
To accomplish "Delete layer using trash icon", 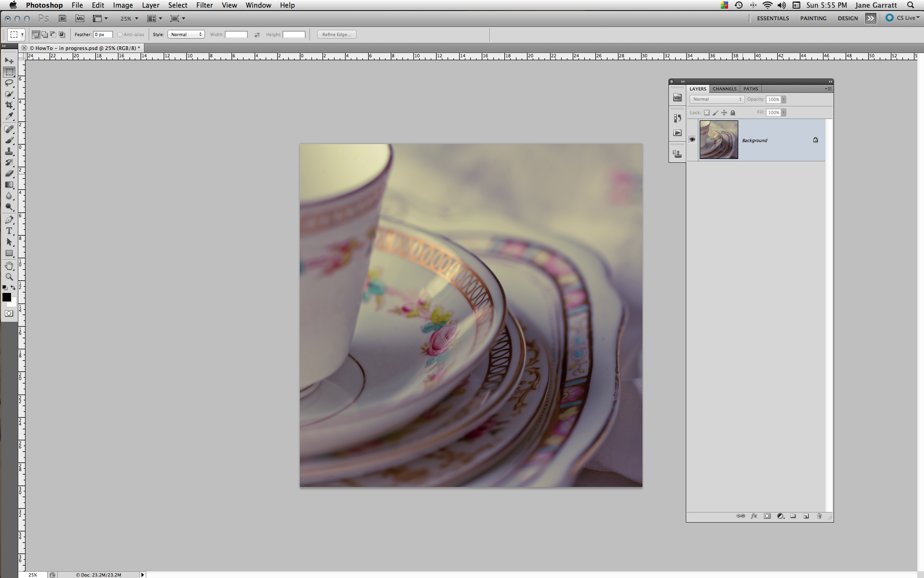I will pos(819,516).
